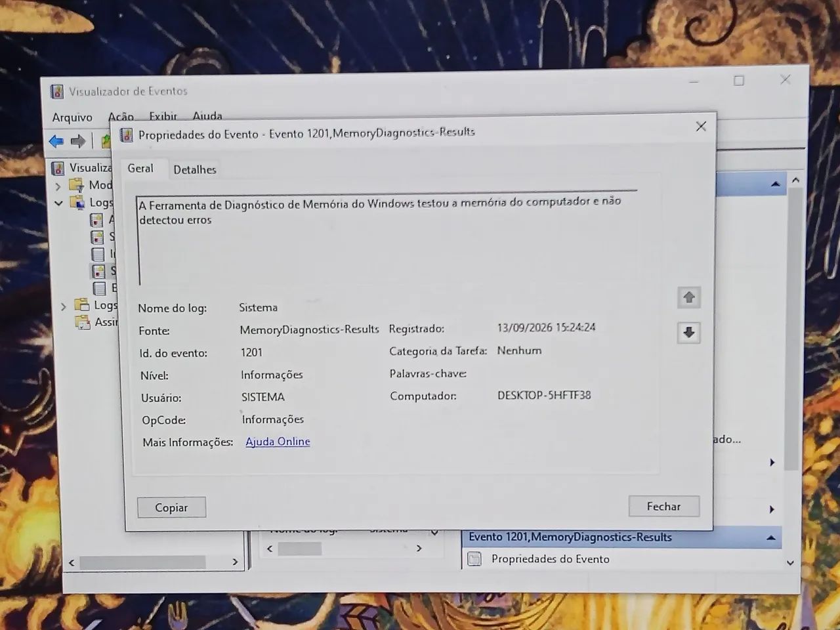Open the Ação menu
The image size is (840, 630).
pyautogui.click(x=121, y=117)
